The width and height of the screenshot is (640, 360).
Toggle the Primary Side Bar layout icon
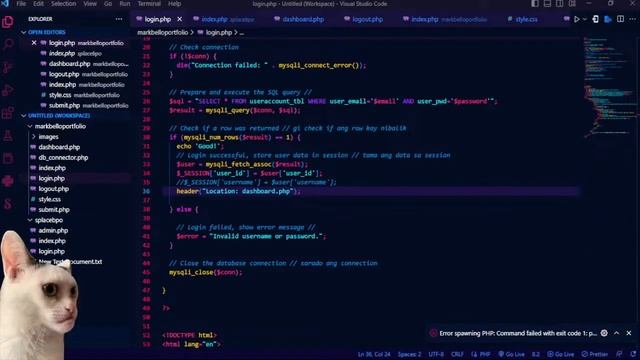535,4
